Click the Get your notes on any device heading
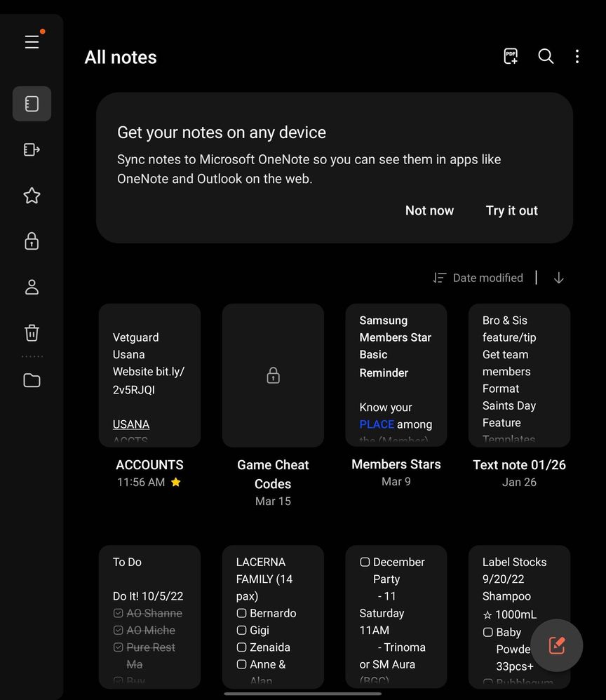Image resolution: width=606 pixels, height=700 pixels. tap(222, 133)
